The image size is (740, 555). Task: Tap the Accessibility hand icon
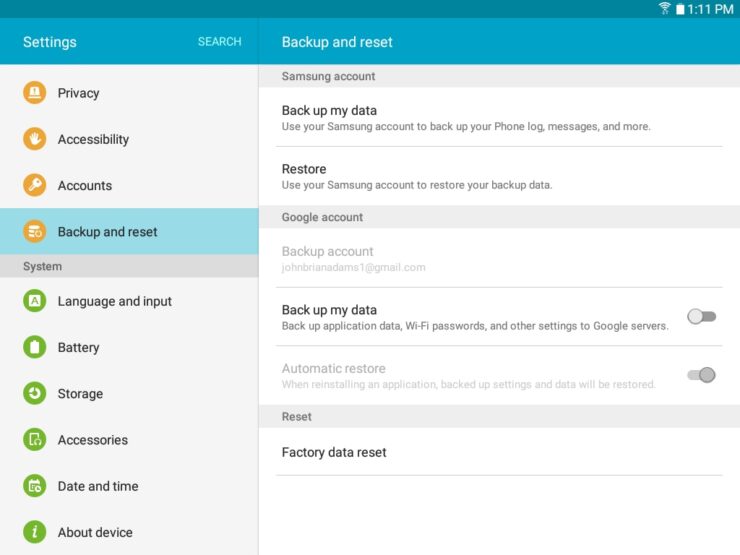pos(34,139)
